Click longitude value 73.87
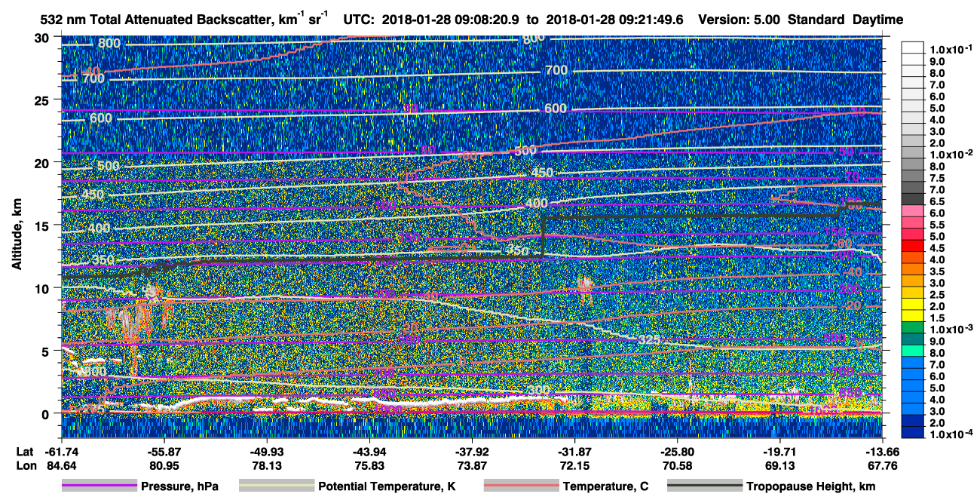This screenshot has height=503, width=980. pyautogui.click(x=471, y=465)
